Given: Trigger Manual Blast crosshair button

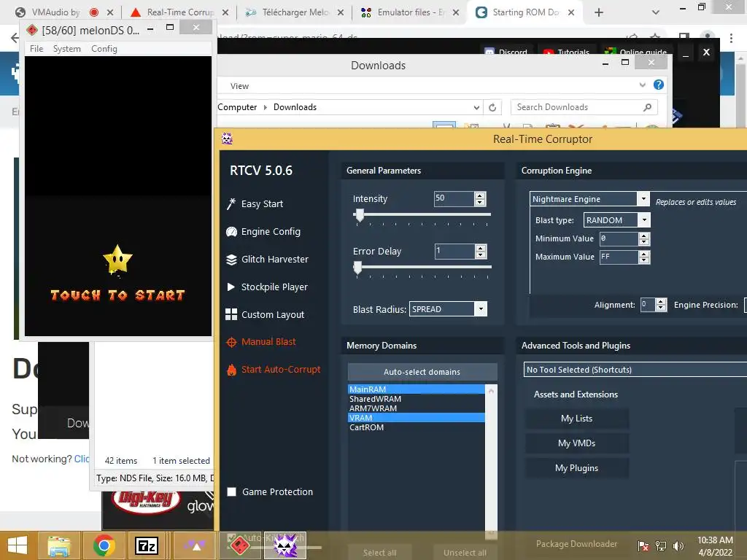Looking at the screenshot, I should tap(261, 341).
